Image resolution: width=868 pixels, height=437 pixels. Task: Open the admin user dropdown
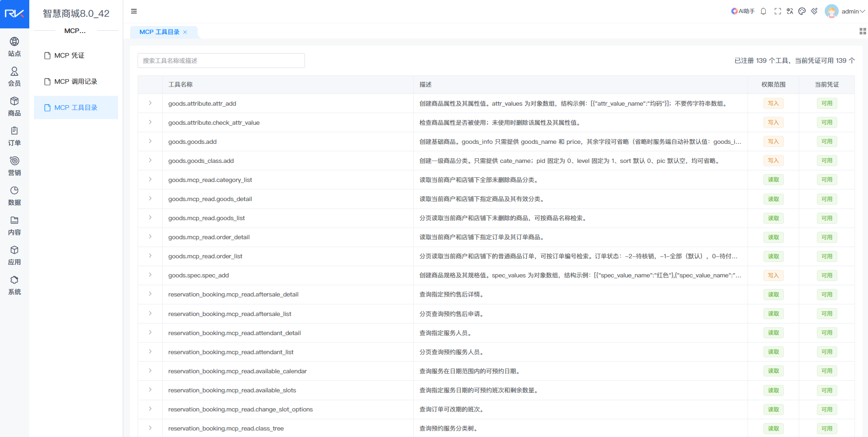pyautogui.click(x=853, y=11)
